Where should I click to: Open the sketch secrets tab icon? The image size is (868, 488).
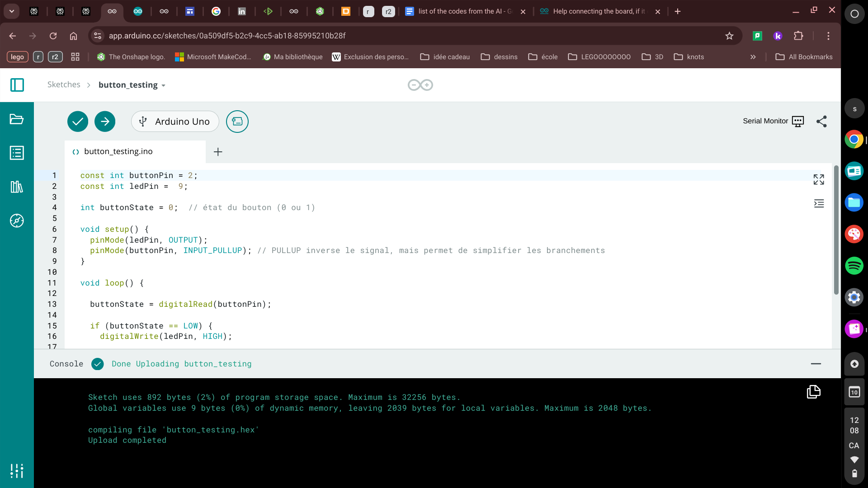point(237,122)
